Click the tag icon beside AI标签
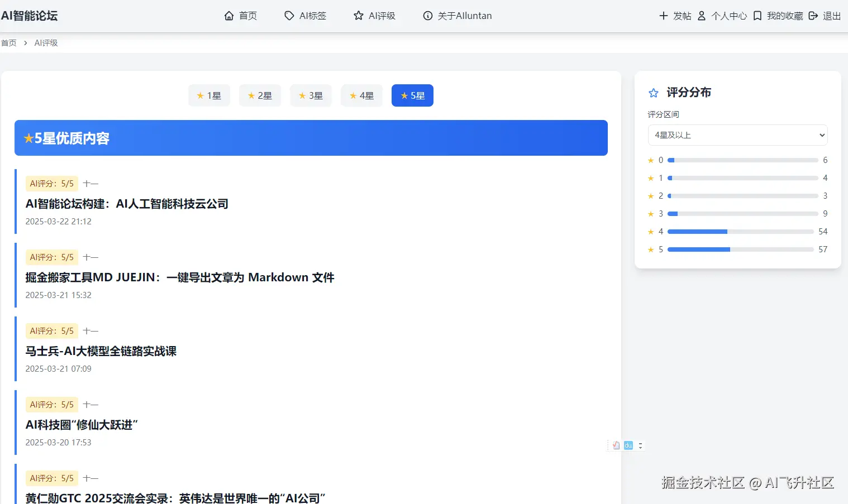Viewport: 848px width, 504px height. (289, 16)
